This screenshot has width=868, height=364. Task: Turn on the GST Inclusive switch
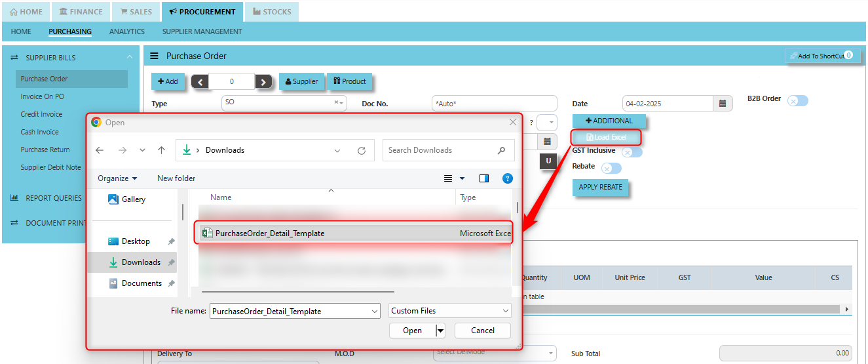[632, 152]
